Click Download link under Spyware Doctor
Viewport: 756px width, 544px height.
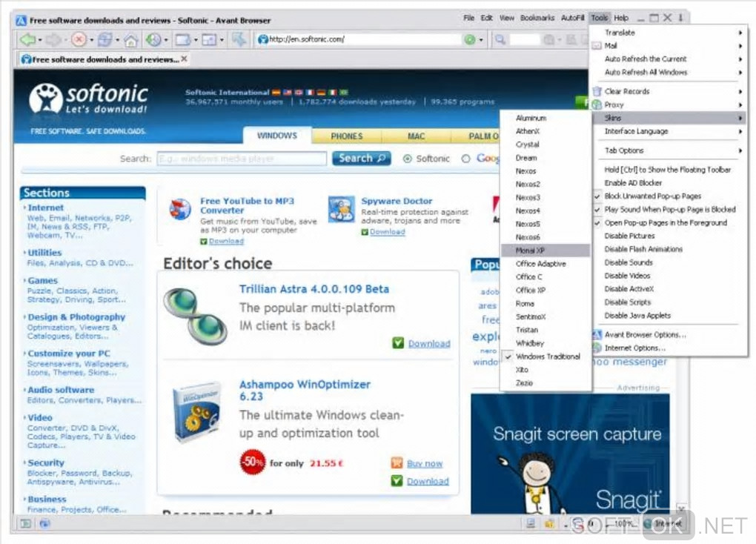(x=387, y=232)
